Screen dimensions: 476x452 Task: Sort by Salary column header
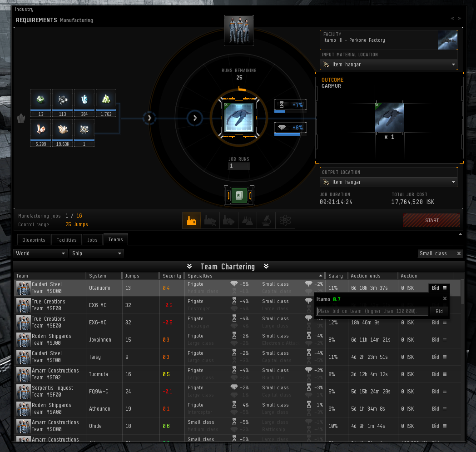pos(336,276)
